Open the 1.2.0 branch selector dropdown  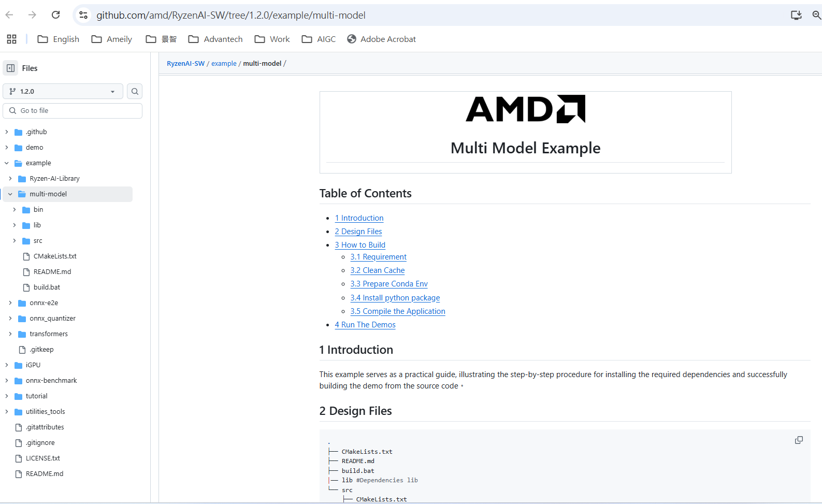click(63, 92)
